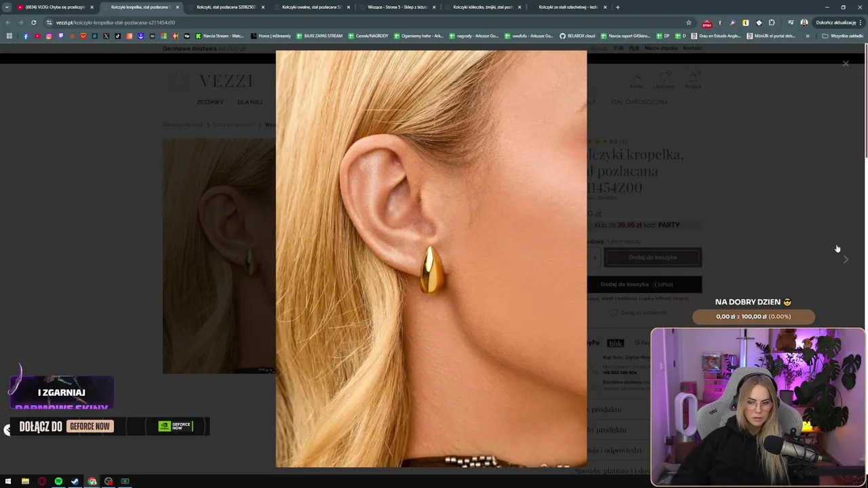Reload the page
Image resolution: width=868 pixels, height=488 pixels.
tap(33, 22)
